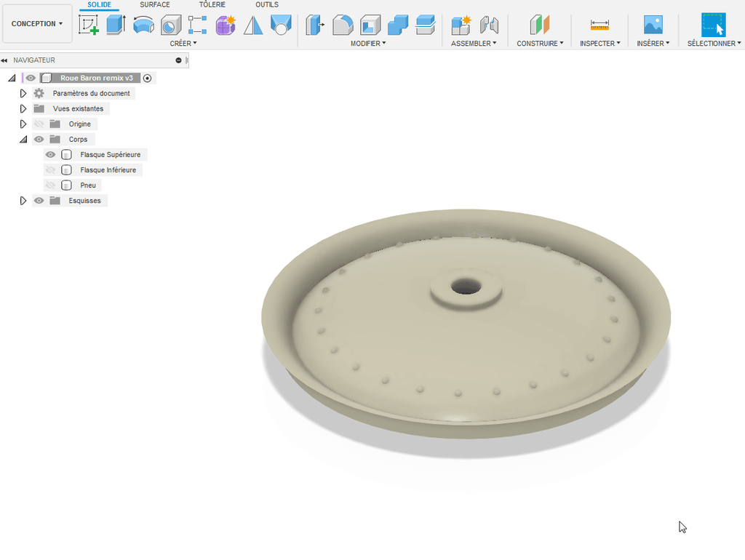Activate radio button for Roue Baron remix v3
This screenshot has width=745, height=560.
[x=147, y=78]
